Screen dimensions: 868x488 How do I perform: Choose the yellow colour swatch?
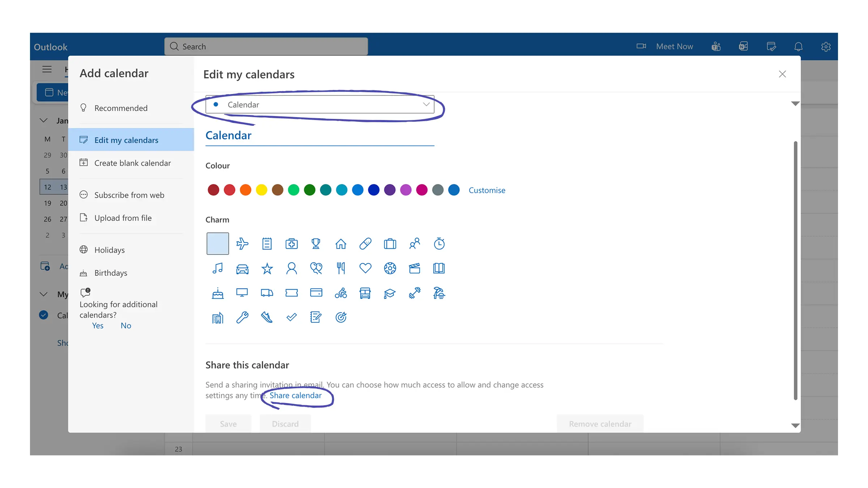261,190
